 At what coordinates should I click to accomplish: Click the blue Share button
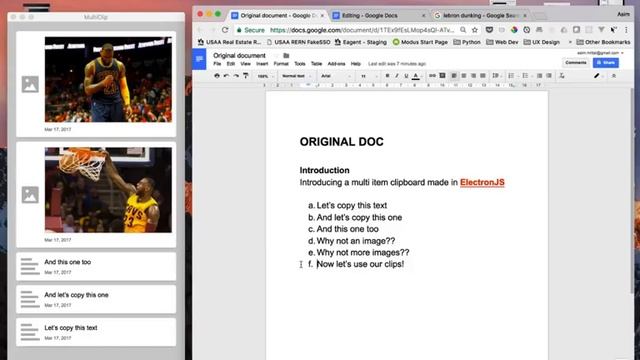point(606,63)
